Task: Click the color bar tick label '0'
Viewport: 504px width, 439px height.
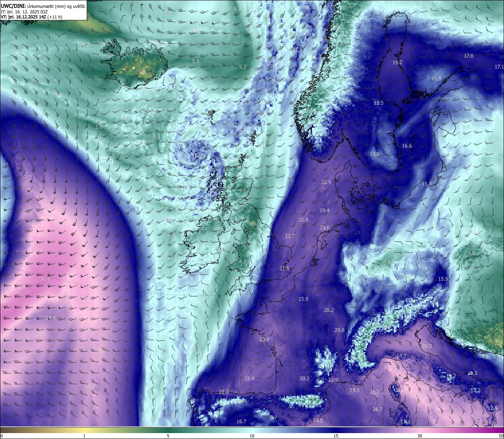Action: (x=1, y=436)
